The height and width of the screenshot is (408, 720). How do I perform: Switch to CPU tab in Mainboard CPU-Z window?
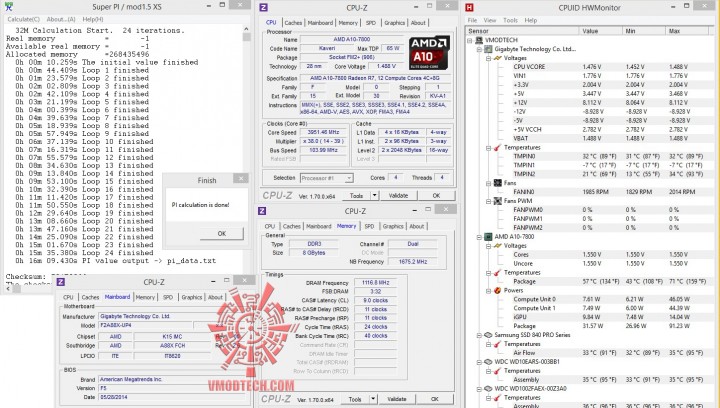[x=68, y=297]
